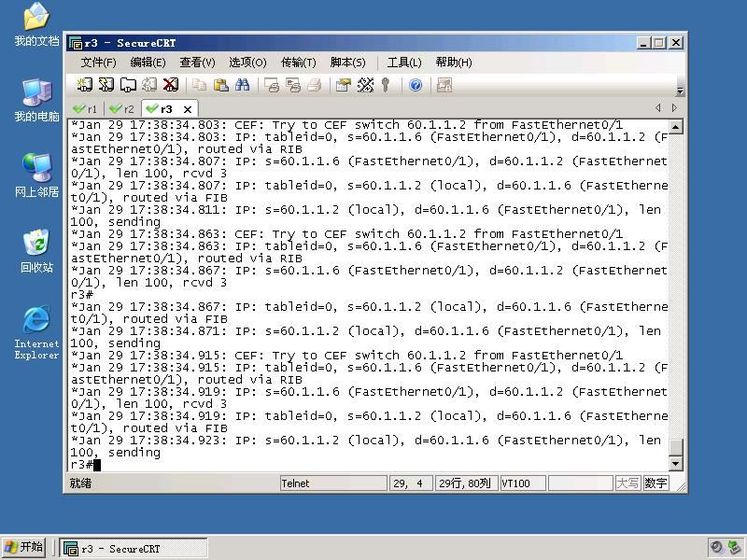Click the 大写 status indicator
Image resolution: width=747 pixels, height=560 pixels.
pyautogui.click(x=627, y=483)
